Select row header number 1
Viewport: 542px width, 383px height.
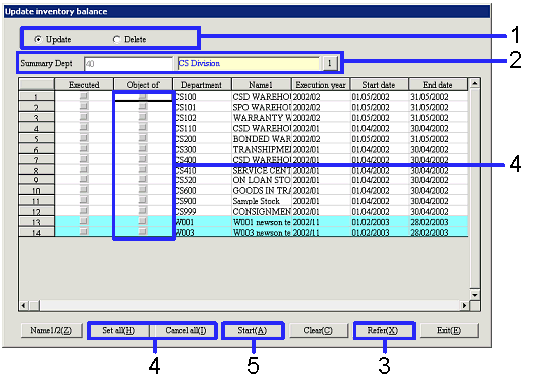(x=36, y=96)
